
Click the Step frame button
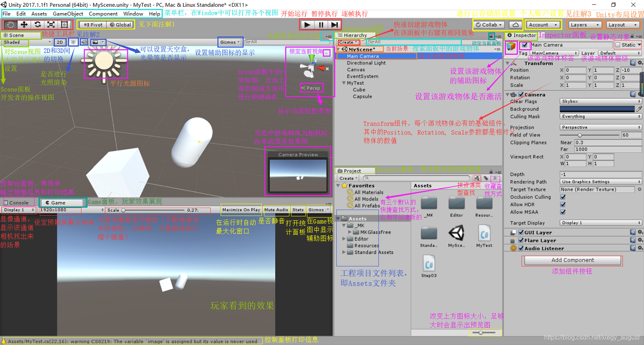click(334, 25)
